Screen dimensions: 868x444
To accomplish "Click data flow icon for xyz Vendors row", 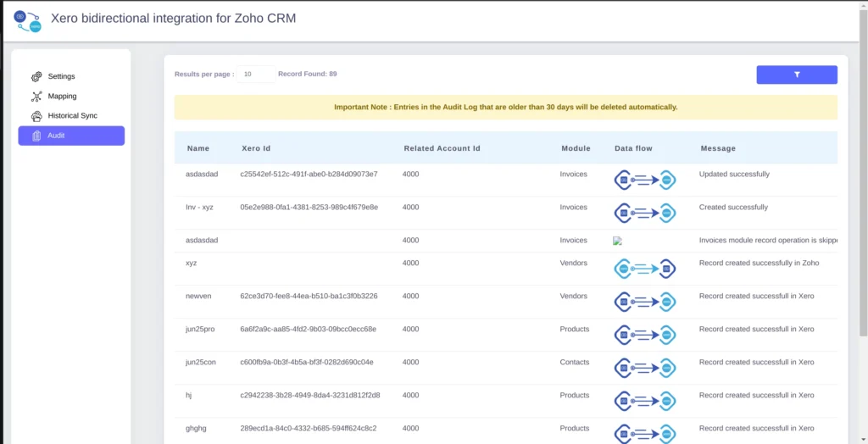I will (x=645, y=269).
